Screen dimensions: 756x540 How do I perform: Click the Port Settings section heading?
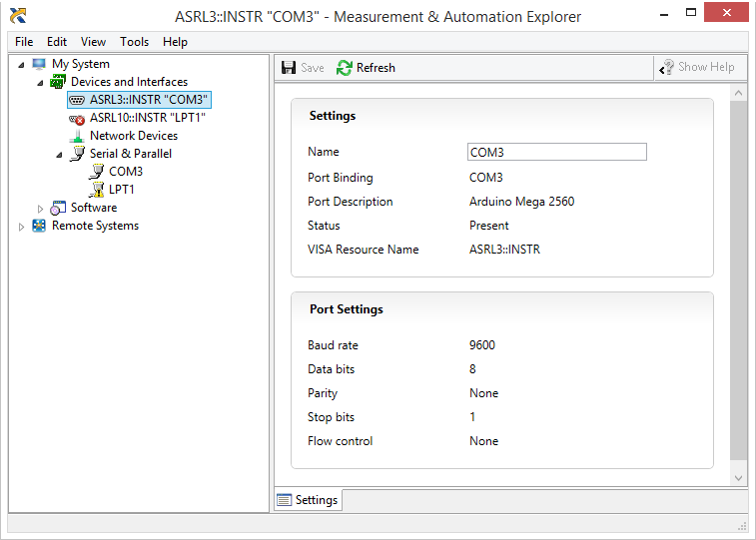click(347, 309)
